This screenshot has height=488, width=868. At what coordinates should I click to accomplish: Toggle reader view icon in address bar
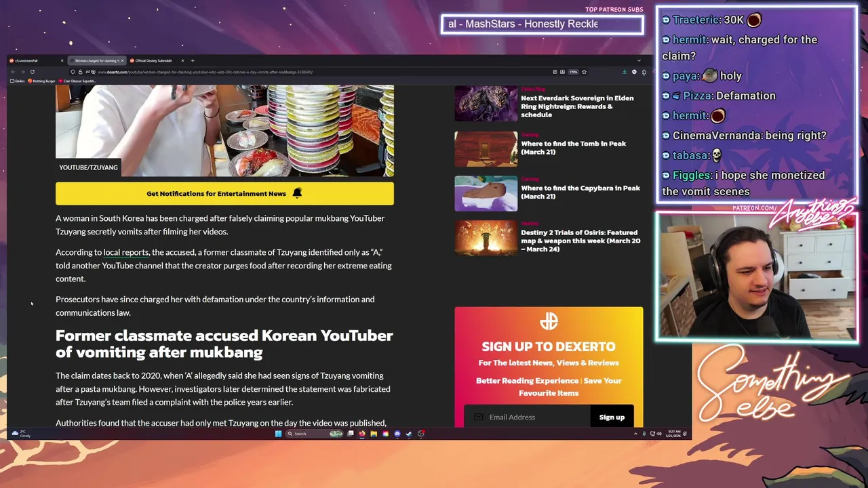[x=555, y=72]
